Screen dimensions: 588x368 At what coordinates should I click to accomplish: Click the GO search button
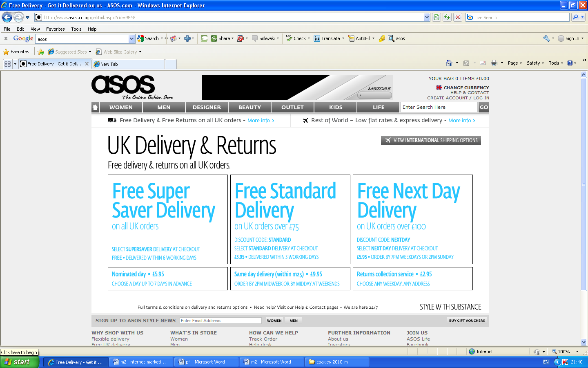484,107
